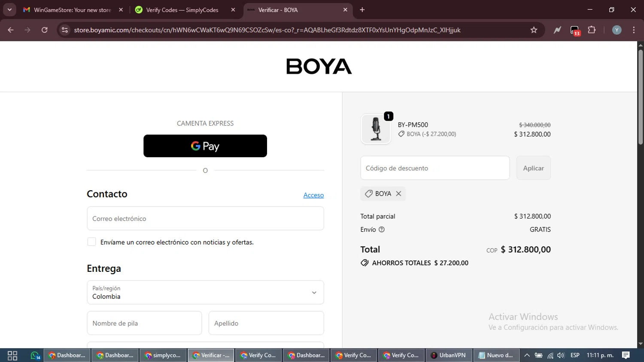Switch to the WinGameStore Gmail tab
644x362 pixels.
coord(72,9)
